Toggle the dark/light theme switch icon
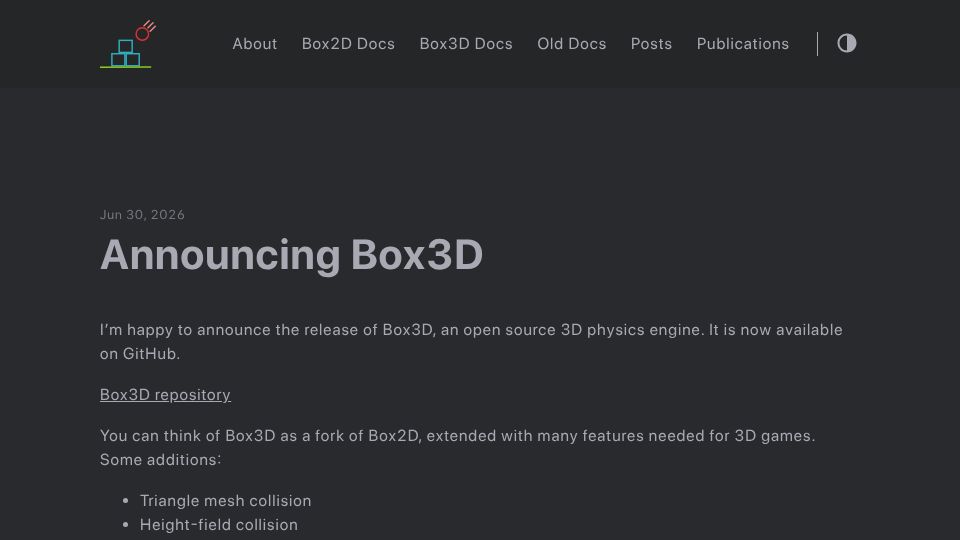The image size is (960, 540). (x=847, y=43)
